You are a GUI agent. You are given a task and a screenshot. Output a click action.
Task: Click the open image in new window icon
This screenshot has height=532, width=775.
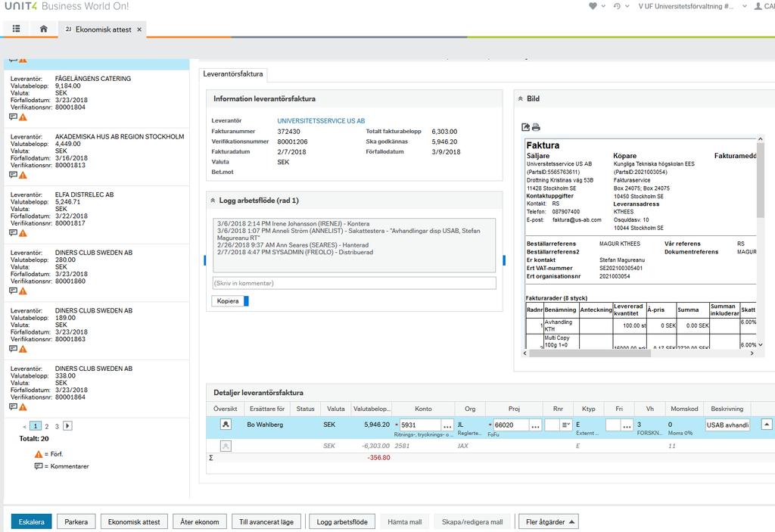click(x=525, y=127)
